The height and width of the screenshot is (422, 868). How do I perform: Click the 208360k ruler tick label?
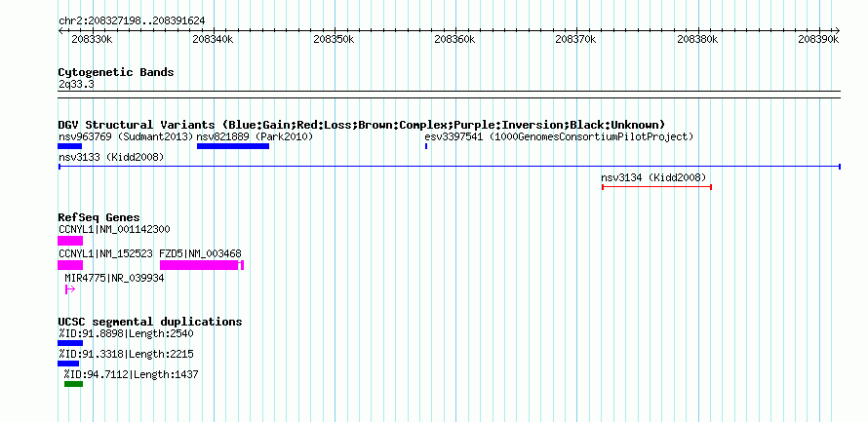[x=455, y=39]
